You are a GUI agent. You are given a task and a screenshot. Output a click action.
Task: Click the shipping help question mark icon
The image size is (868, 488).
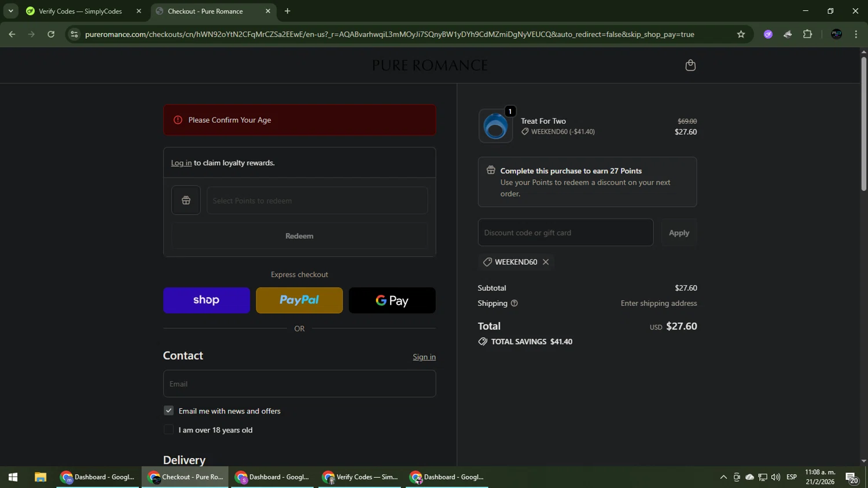tap(514, 303)
